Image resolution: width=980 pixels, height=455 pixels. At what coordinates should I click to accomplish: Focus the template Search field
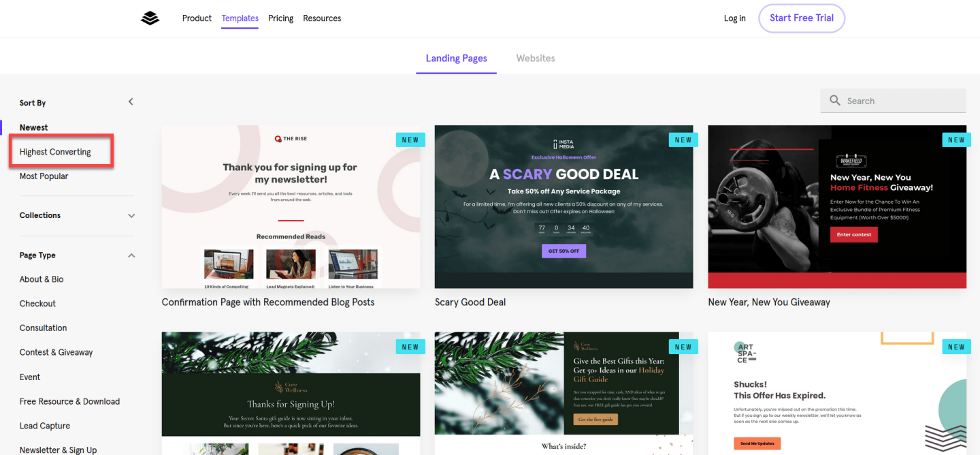click(893, 101)
